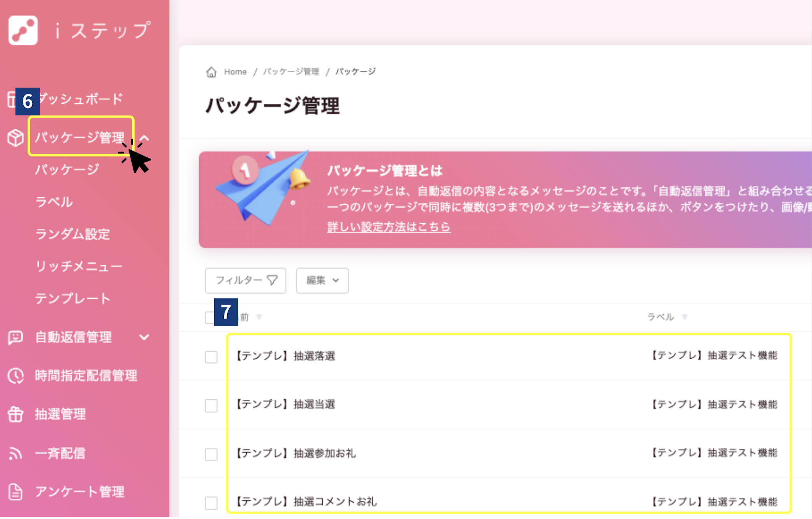Viewport: 812px width, 519px height.
Task: Open 時間指定配信管理 in sidebar
Action: [x=86, y=376]
